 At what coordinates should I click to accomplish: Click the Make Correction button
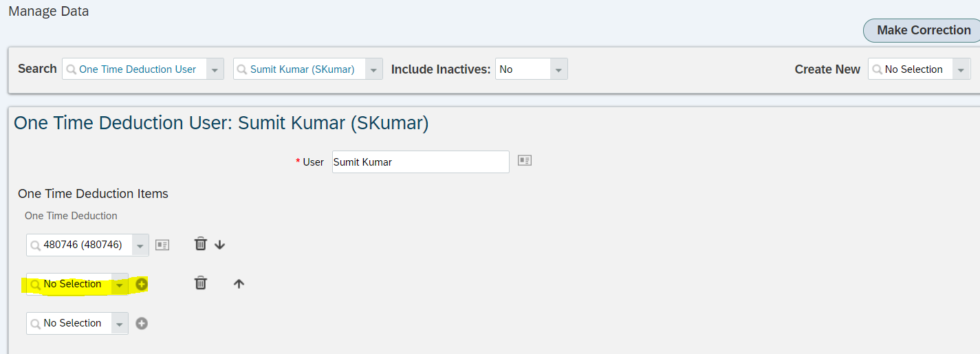922,30
